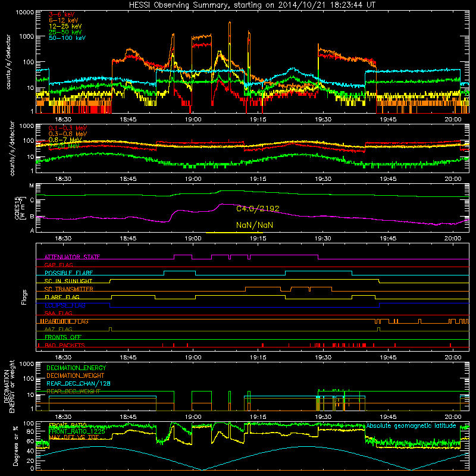The width and height of the screenshot is (476, 476).
Task: Select the BAD_PACKETS flag label
Action: (x=65, y=345)
